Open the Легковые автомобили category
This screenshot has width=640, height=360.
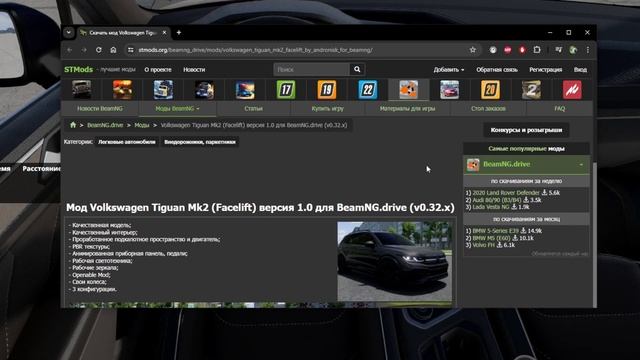pyautogui.click(x=127, y=142)
